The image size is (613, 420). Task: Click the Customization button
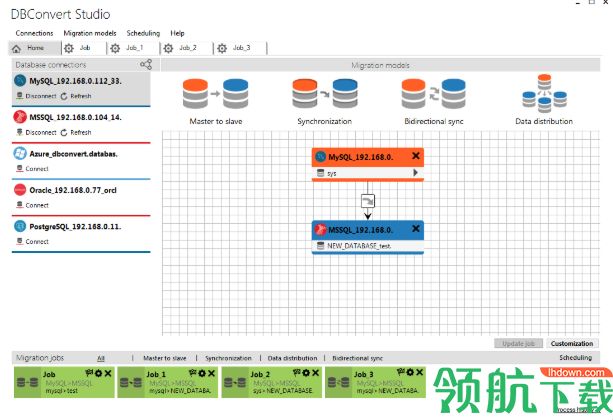(x=572, y=343)
